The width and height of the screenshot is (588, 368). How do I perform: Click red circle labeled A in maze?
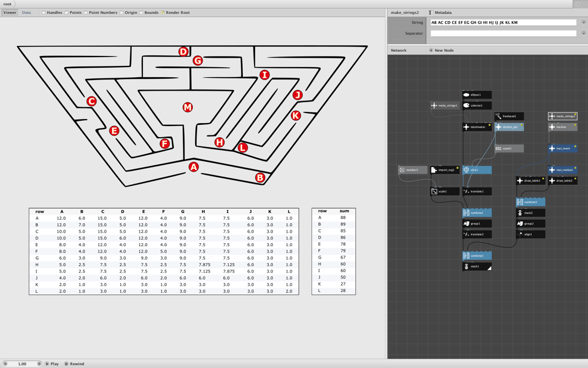[x=193, y=167]
